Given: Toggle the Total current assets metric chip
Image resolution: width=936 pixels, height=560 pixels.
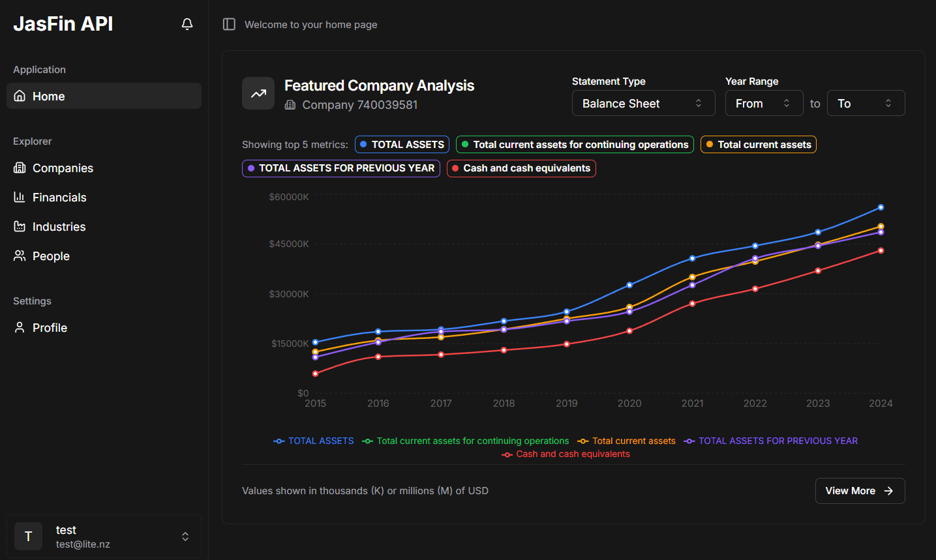Looking at the screenshot, I should tap(758, 145).
